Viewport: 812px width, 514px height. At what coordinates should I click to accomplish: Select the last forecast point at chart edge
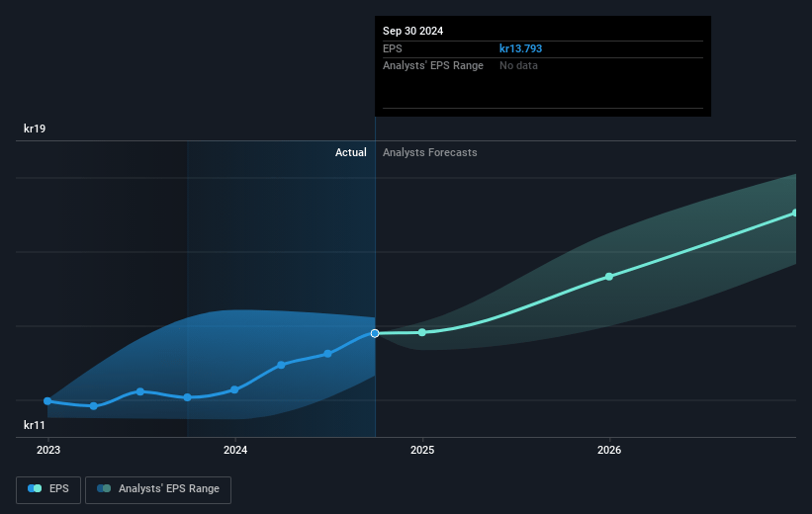[x=795, y=214]
